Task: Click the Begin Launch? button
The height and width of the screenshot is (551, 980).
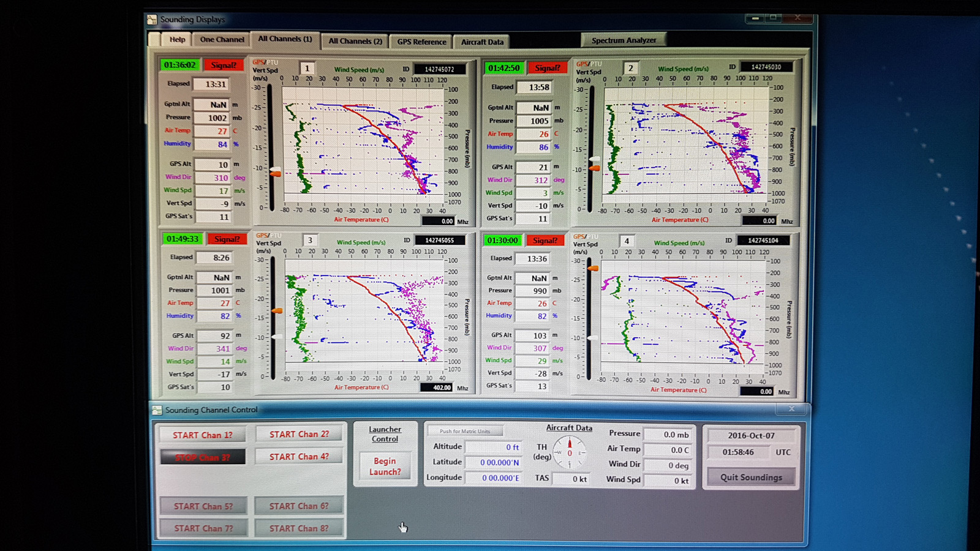Action: click(385, 467)
